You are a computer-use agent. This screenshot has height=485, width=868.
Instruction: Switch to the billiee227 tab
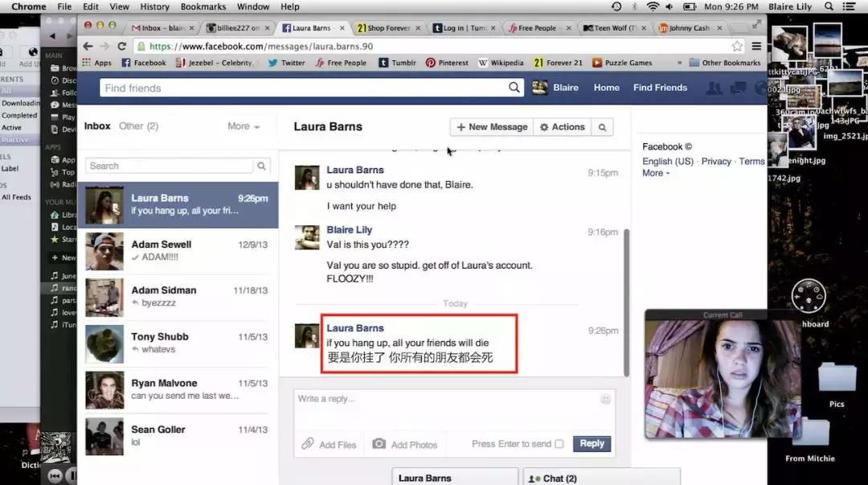tap(238, 27)
